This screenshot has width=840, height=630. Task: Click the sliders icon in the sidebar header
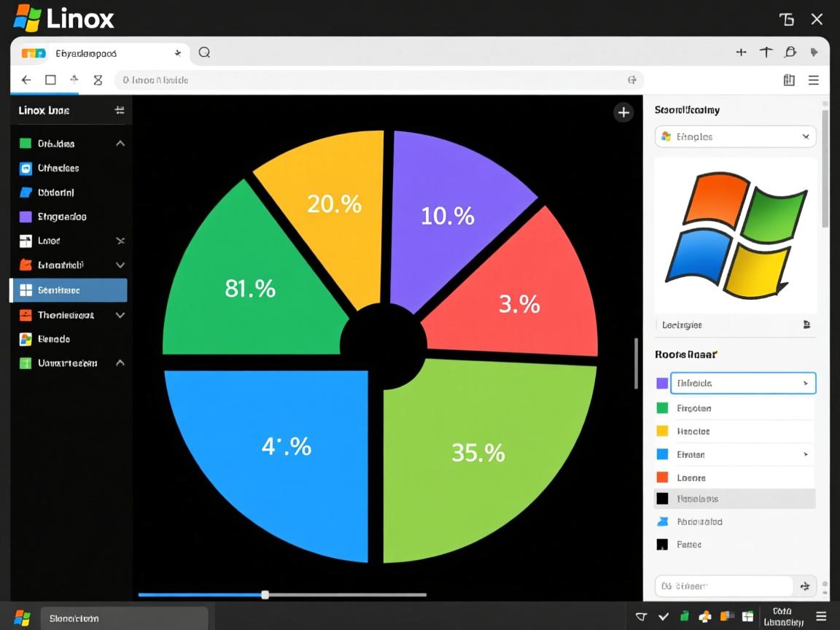tap(120, 110)
